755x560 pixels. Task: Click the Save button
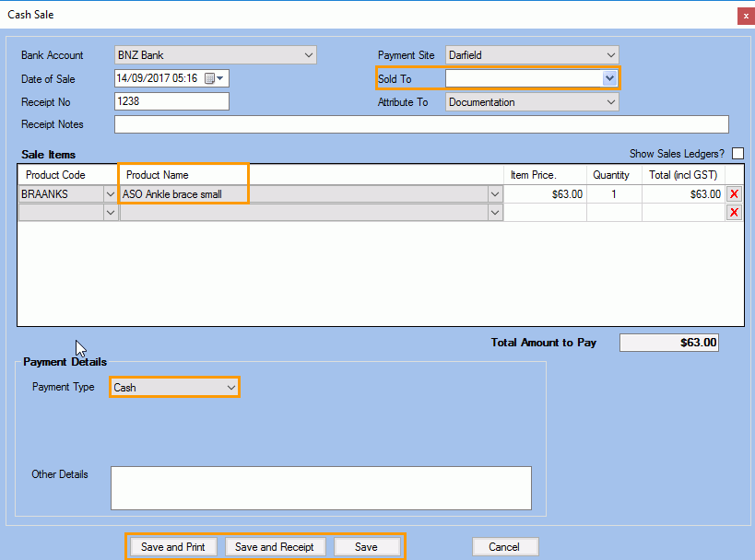coord(366,547)
